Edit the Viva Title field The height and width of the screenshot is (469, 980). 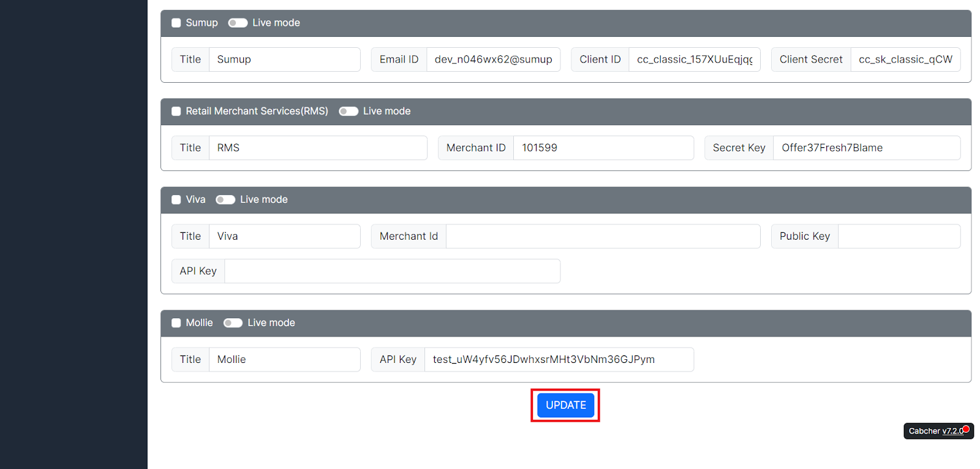tap(285, 236)
